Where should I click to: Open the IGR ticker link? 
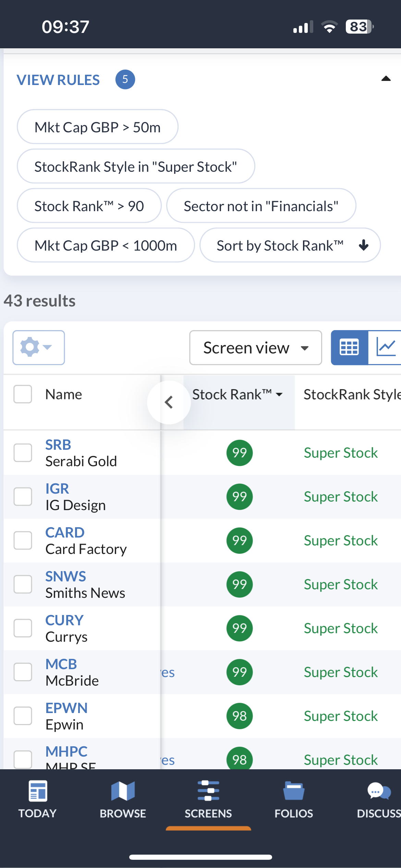pos(57,489)
